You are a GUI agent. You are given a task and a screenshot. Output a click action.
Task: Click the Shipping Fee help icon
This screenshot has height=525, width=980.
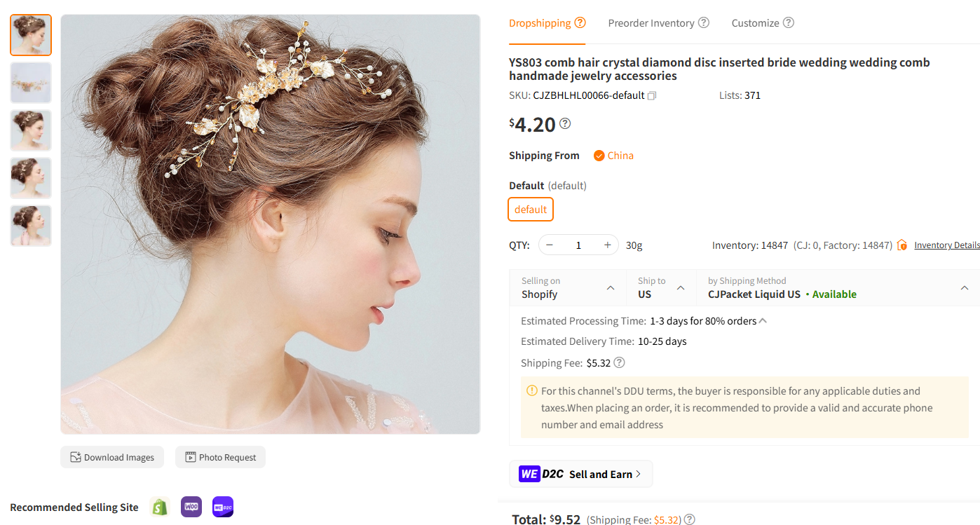(x=619, y=362)
